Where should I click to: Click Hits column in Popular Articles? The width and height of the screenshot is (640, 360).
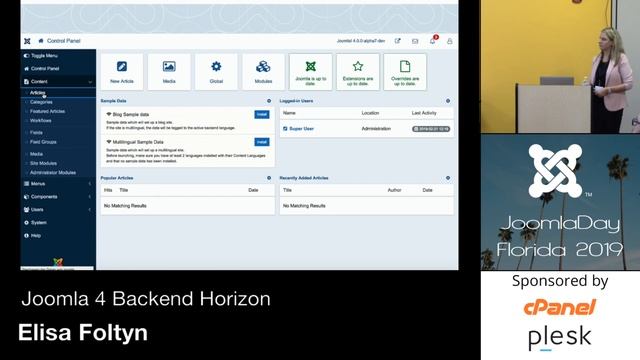(108, 190)
